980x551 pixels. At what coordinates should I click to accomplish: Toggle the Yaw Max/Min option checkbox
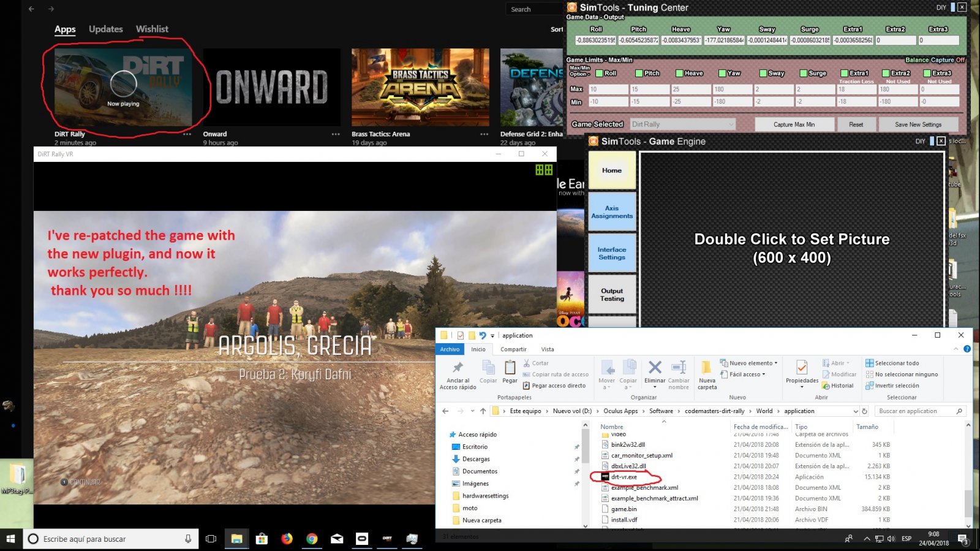pos(722,74)
